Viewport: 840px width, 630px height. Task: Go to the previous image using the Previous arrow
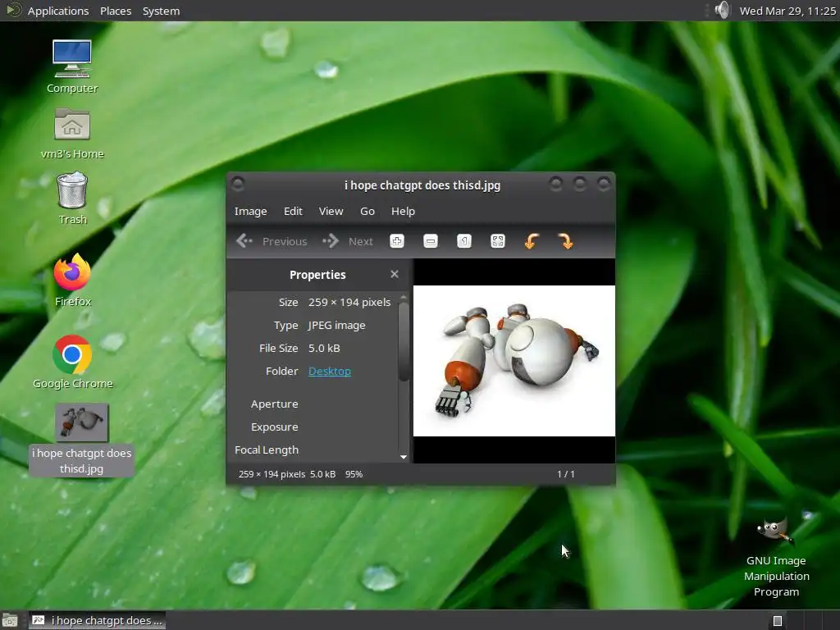click(272, 241)
